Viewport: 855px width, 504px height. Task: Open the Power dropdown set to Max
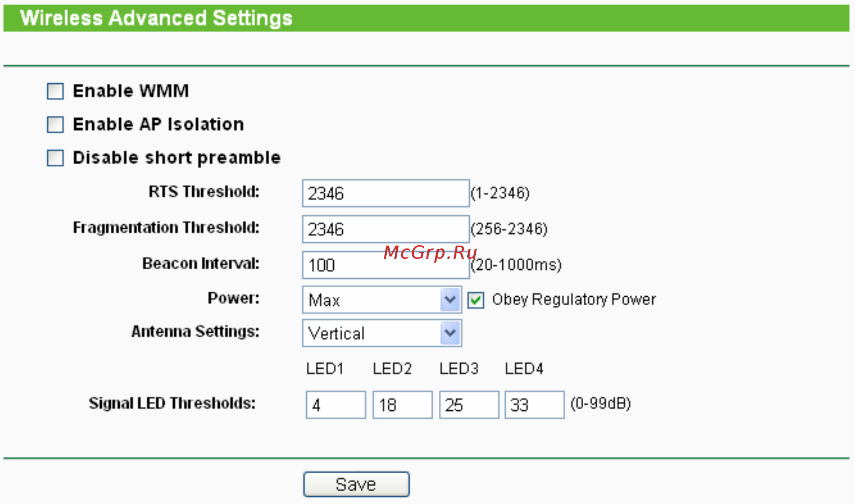(382, 300)
